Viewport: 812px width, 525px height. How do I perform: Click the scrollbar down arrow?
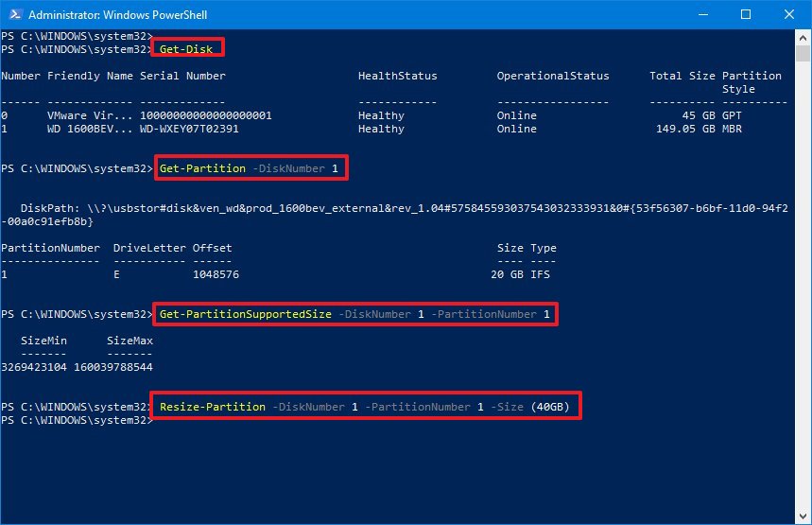(803, 516)
